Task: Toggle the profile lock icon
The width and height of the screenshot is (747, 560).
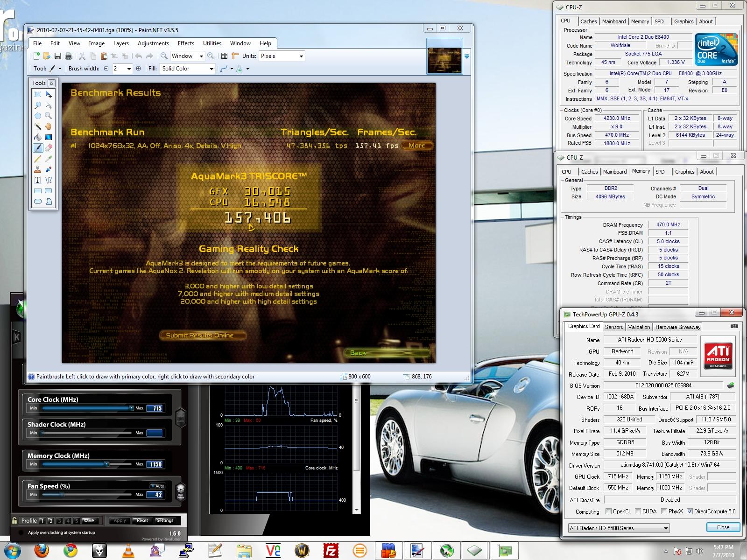Action: pyautogui.click(x=14, y=520)
